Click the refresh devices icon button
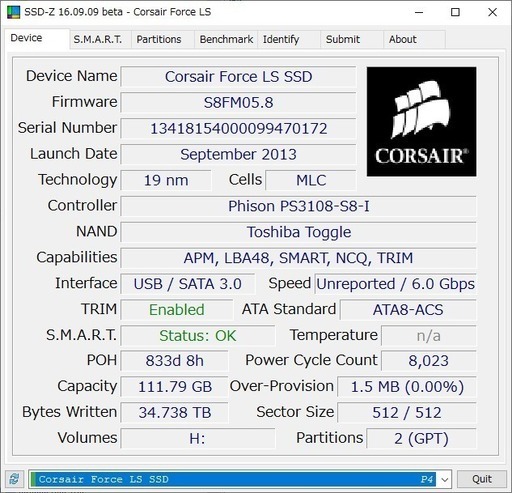Image resolution: width=512 pixels, height=493 pixels. [x=14, y=479]
